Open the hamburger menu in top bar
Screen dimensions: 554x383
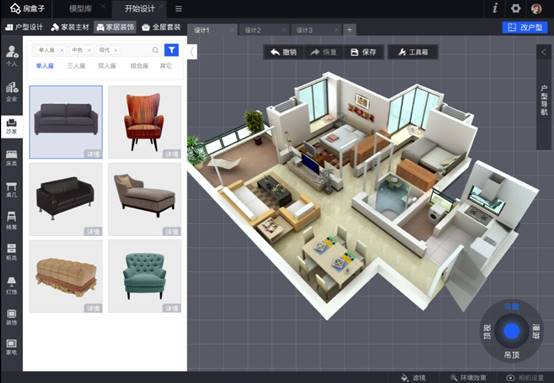[179, 9]
